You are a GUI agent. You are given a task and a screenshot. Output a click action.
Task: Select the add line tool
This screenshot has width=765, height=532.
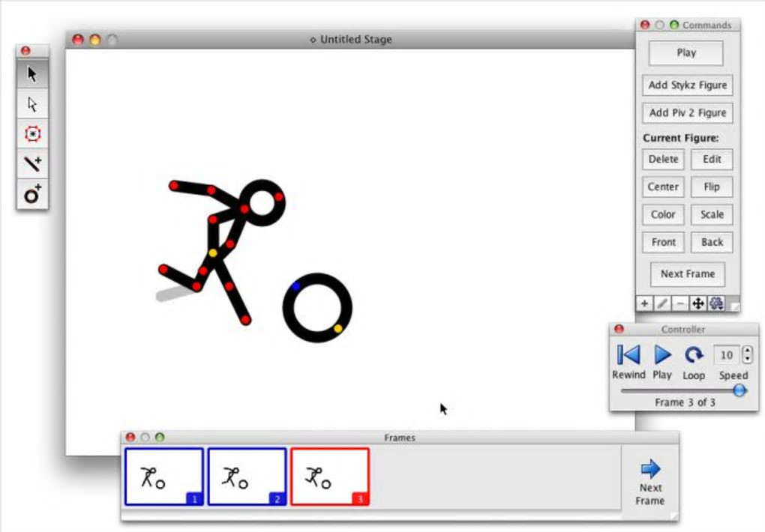[32, 164]
